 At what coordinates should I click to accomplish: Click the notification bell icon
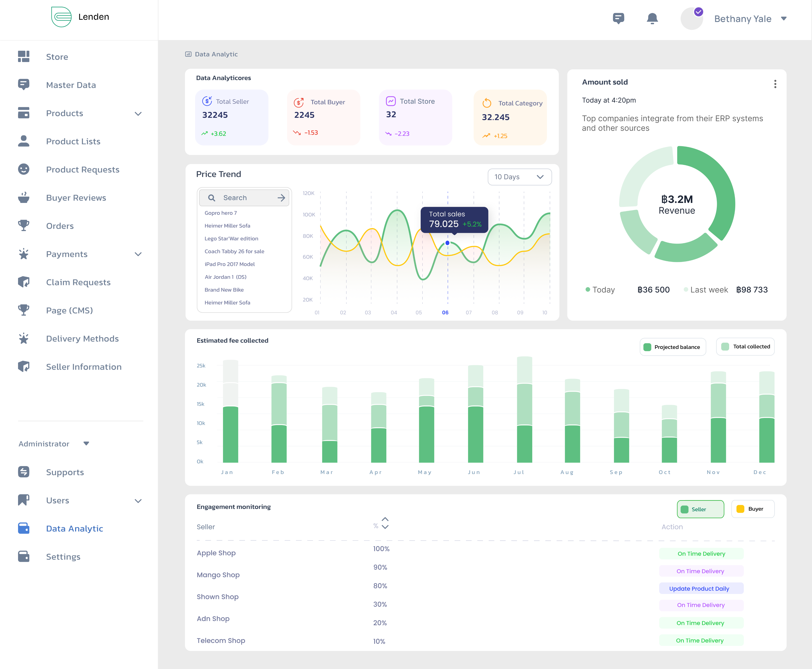652,18
